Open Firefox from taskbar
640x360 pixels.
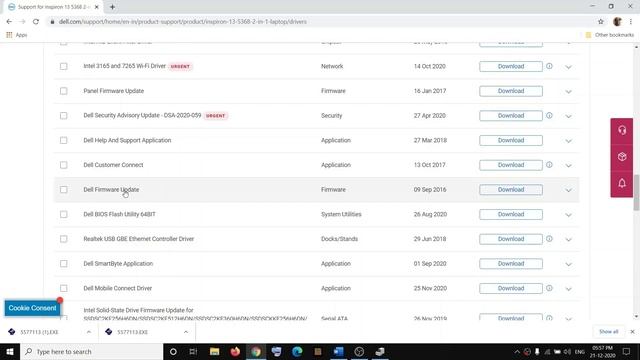235,351
